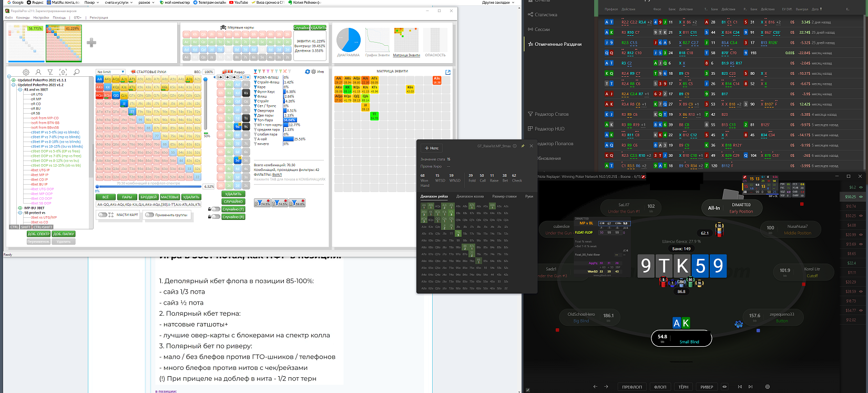Click the 59.6% filter button
Image resolution: width=868 pixels, height=393 pixels.
[297, 203]
